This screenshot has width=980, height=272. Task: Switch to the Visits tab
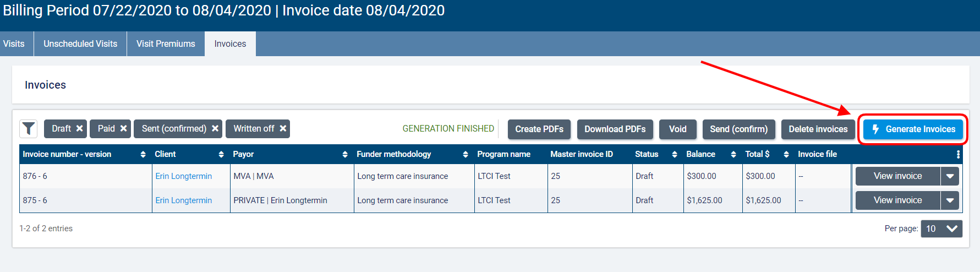pyautogui.click(x=14, y=44)
